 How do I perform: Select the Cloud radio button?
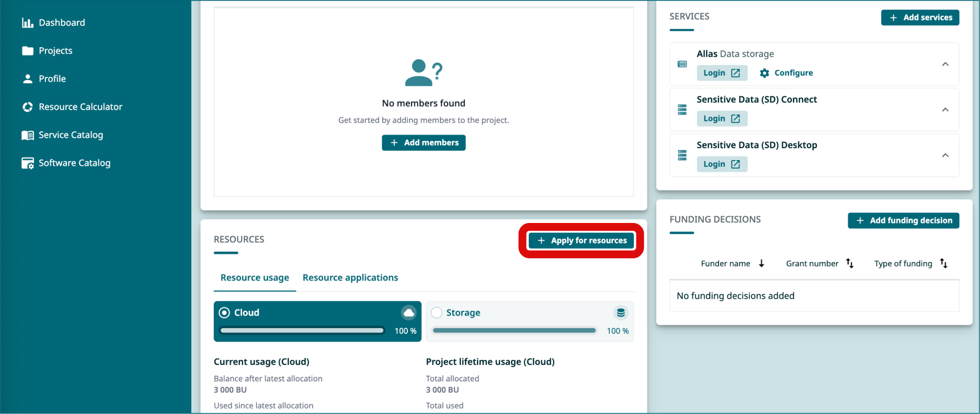pos(224,312)
